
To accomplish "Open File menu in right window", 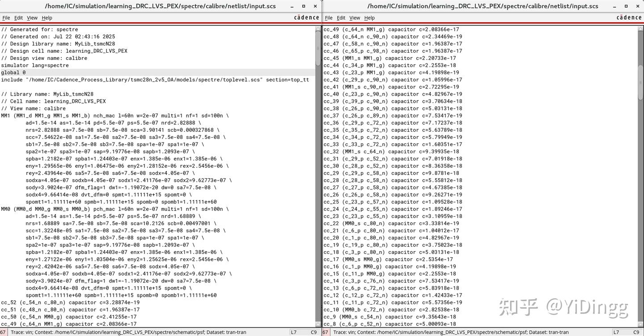I will pos(329,18).
